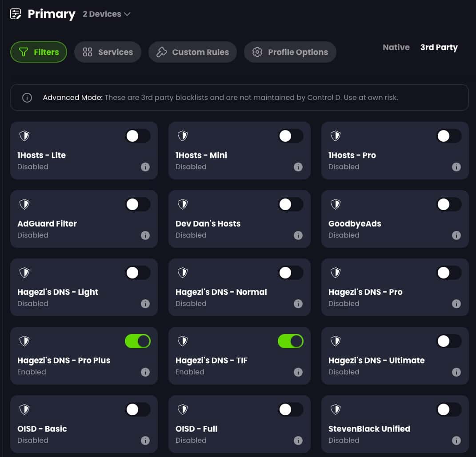This screenshot has height=457, width=476.
Task: Click shield icon on StevenBlack Unified card
Action: (336, 409)
